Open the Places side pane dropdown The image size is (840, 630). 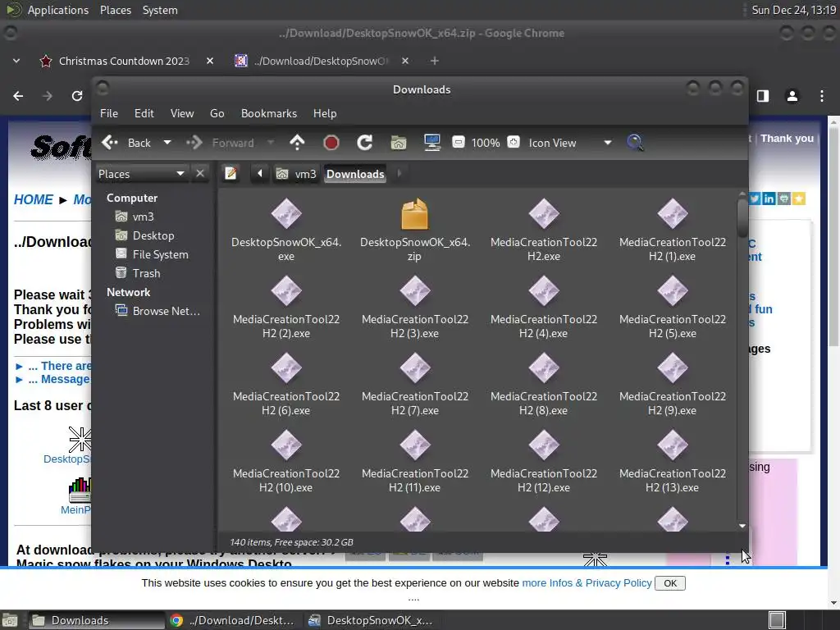pyautogui.click(x=141, y=174)
